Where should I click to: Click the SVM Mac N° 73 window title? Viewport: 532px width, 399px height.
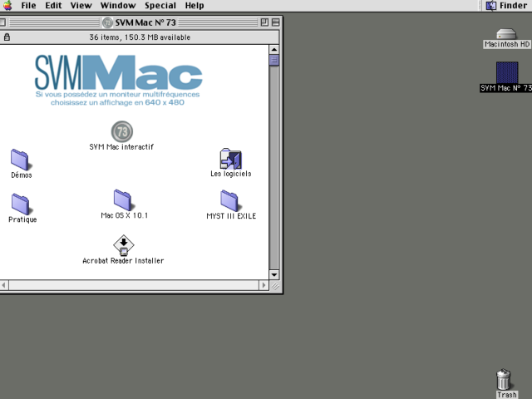tap(145, 22)
